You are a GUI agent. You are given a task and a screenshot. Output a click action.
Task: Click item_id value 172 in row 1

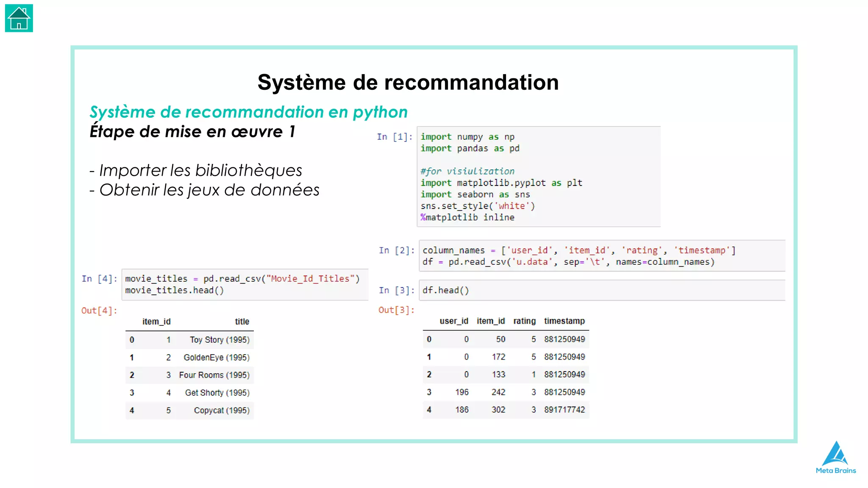(499, 357)
